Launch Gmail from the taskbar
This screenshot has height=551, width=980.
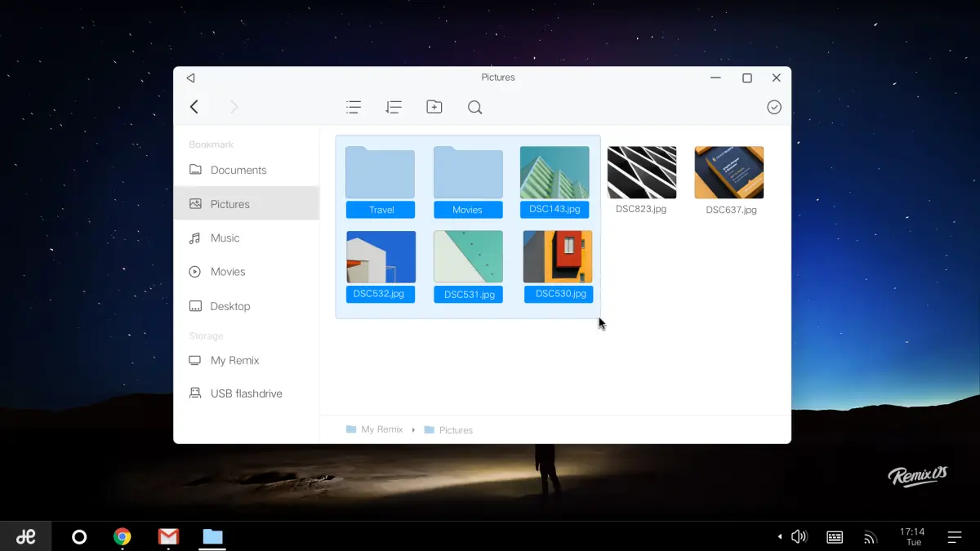pos(168,536)
